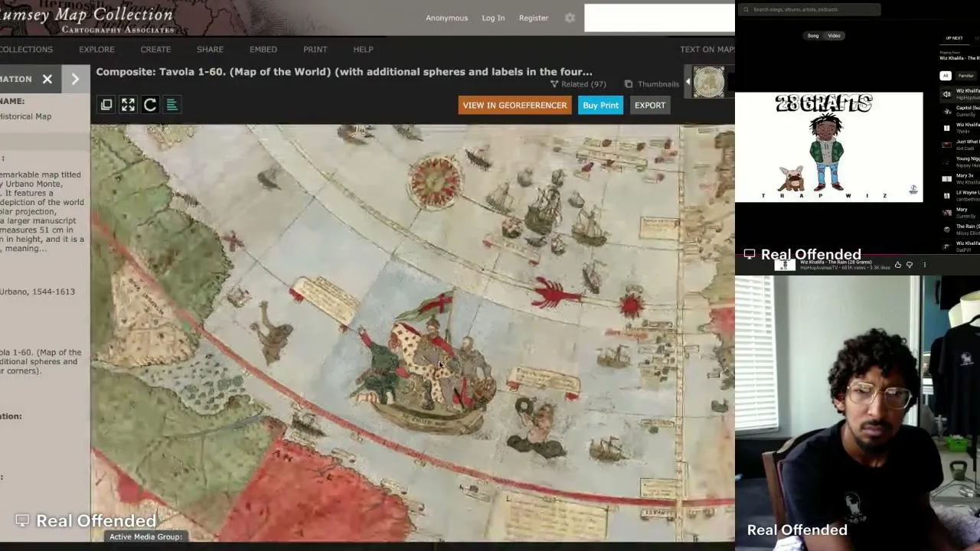Open more options for current song

(924, 265)
